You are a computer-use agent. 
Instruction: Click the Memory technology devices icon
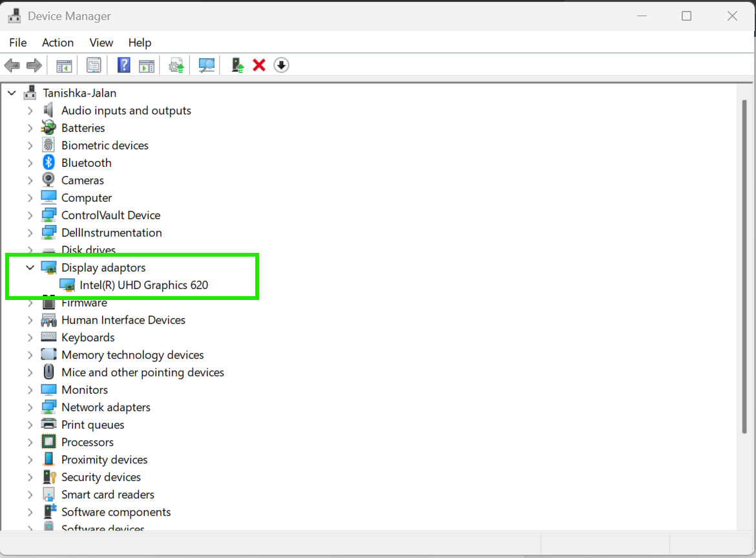(48, 354)
